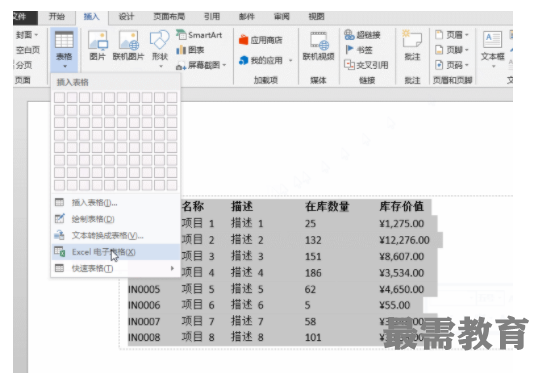Click the 在库数量 column header
Viewport: 535px width, 373px height.
(x=327, y=206)
